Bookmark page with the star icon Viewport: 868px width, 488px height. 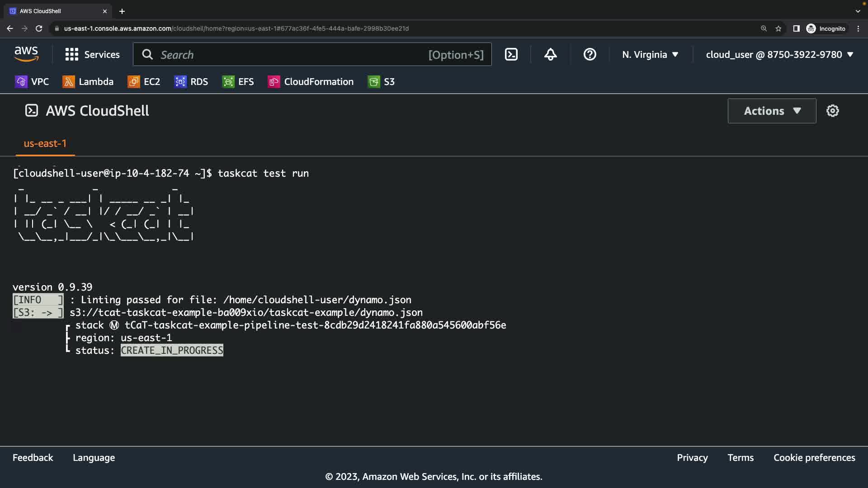pos(778,28)
